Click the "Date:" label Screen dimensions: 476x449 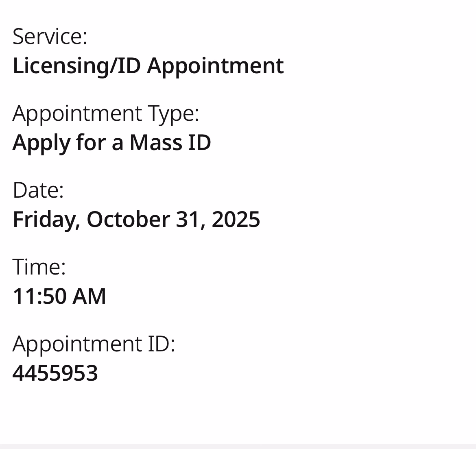(38, 190)
